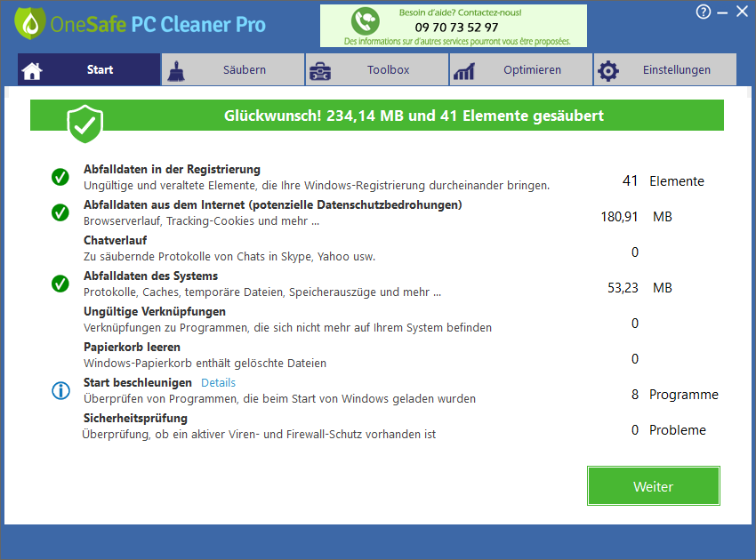The width and height of the screenshot is (756, 560).
Task: Open the Einstellungen tab
Action: [665, 70]
